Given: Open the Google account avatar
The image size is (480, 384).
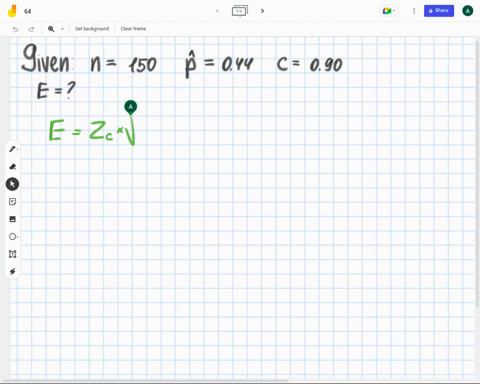Looking at the screenshot, I should click(468, 11).
